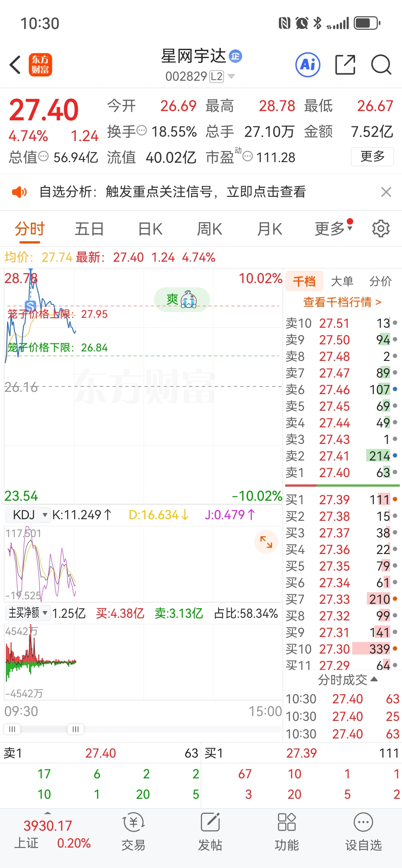Tap the 卖6 27.46 order row
The width and height of the screenshot is (402, 868).
(342, 390)
